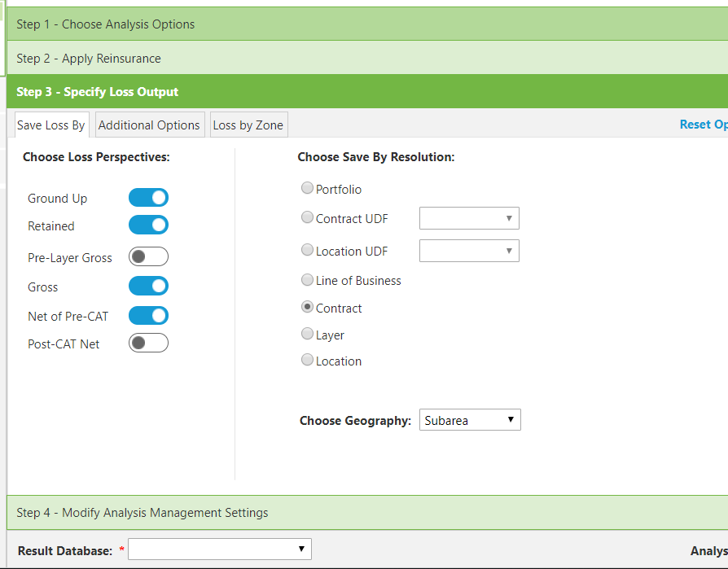The width and height of the screenshot is (728, 569).
Task: Switch off Net of Pre-CAT toggle
Action: click(x=148, y=316)
